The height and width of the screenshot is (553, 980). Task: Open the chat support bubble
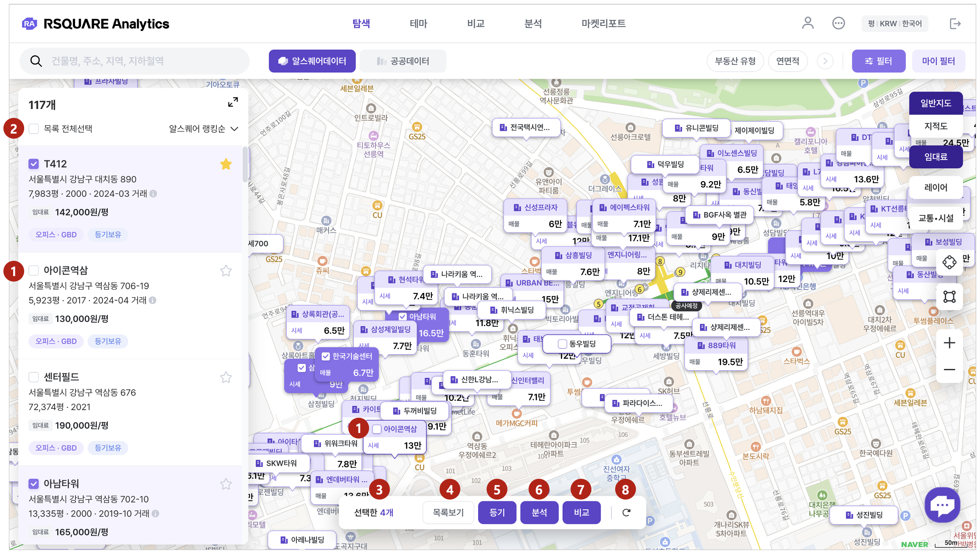(942, 505)
